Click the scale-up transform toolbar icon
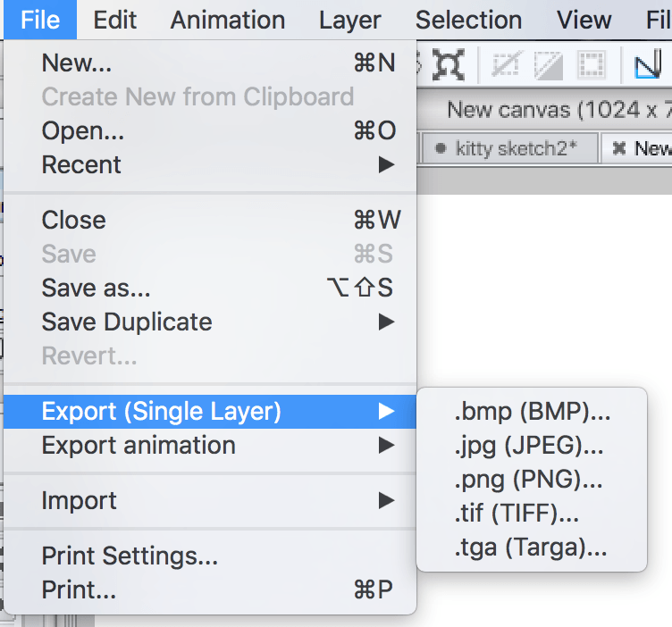 [x=449, y=64]
